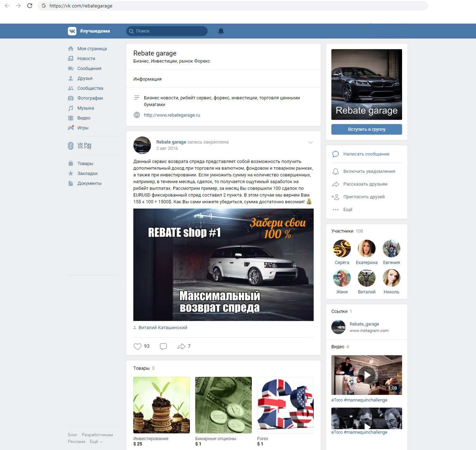The height and width of the screenshot is (450, 476).
Task: Reload the page with refresh icon
Action: click(30, 6)
